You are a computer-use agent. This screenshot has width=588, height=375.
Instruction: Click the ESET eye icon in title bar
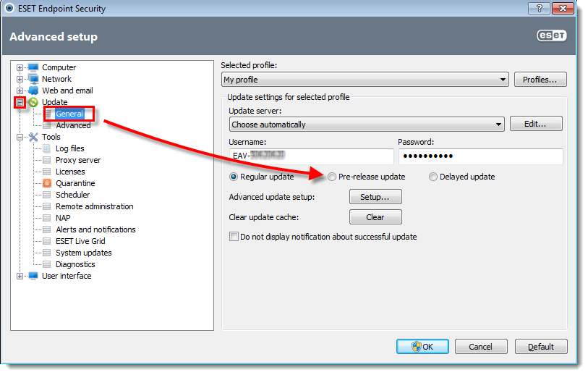[9, 8]
